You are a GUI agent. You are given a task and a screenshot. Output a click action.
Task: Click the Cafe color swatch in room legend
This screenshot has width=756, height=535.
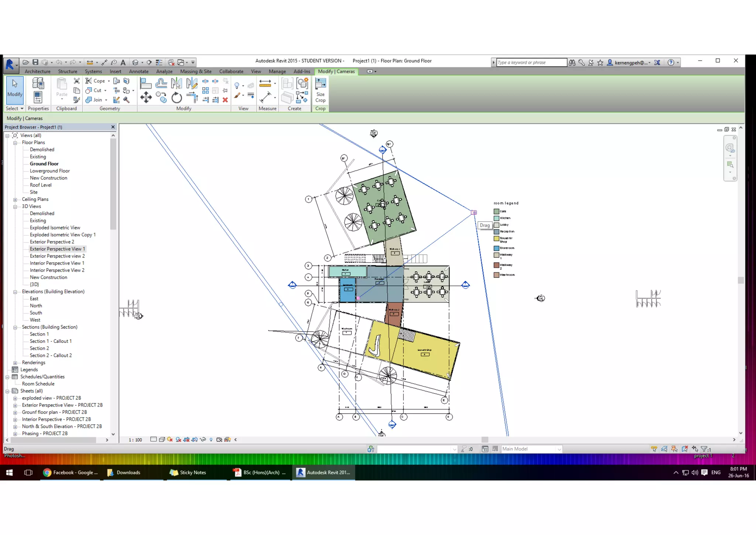(x=496, y=211)
